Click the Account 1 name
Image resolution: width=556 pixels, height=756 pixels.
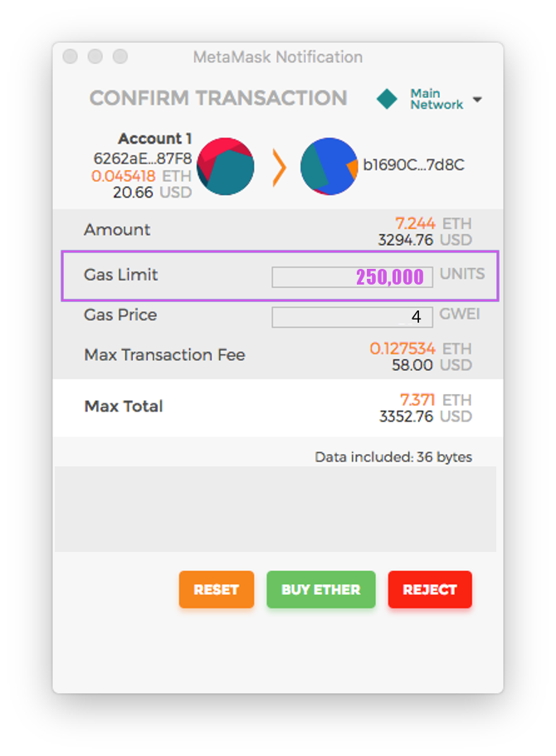point(155,139)
